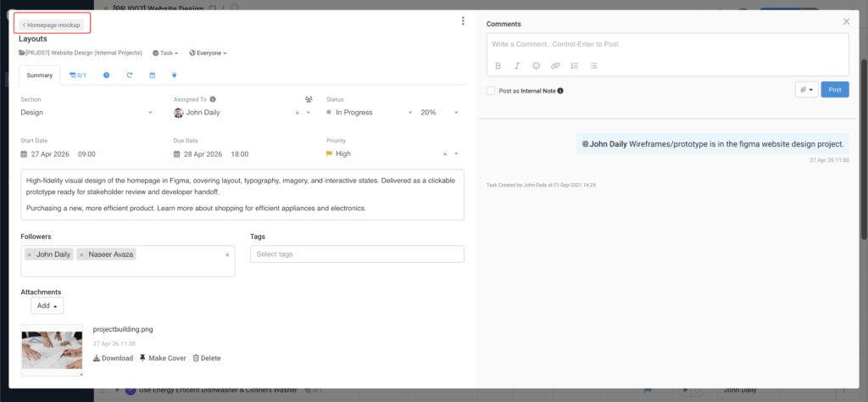The height and width of the screenshot is (402, 868).
Task: Open the Add attachments dropdown
Action: pos(47,305)
